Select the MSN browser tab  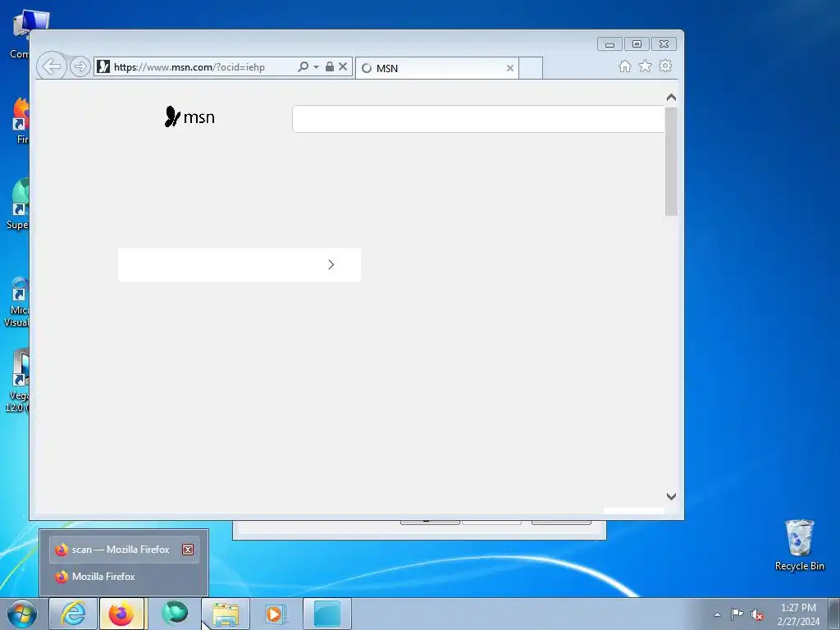(x=436, y=68)
